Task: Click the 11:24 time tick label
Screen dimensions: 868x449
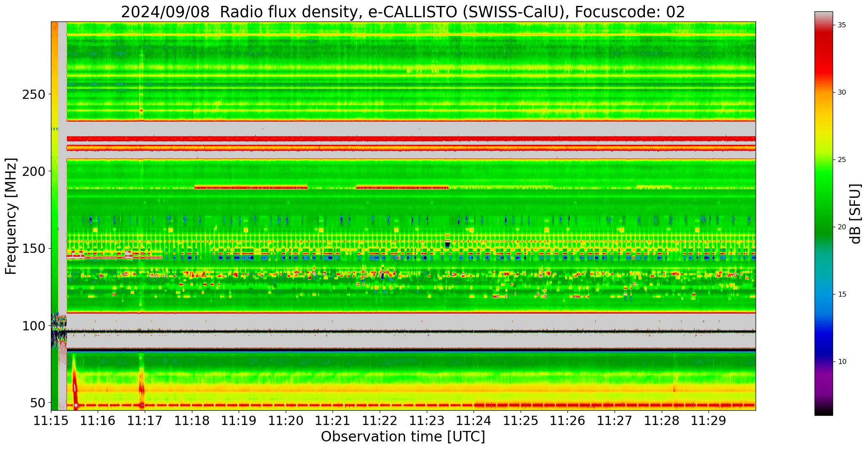Action: point(474,421)
